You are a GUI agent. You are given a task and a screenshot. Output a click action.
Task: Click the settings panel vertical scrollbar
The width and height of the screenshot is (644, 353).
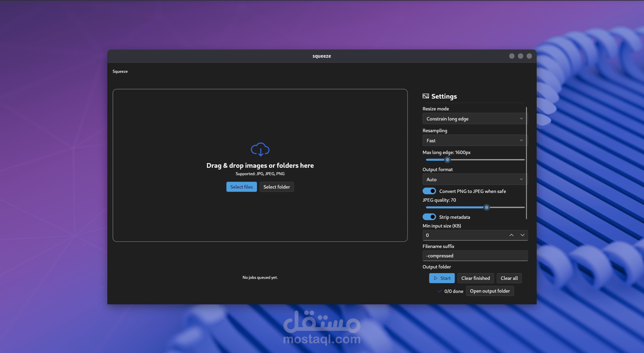point(527,163)
